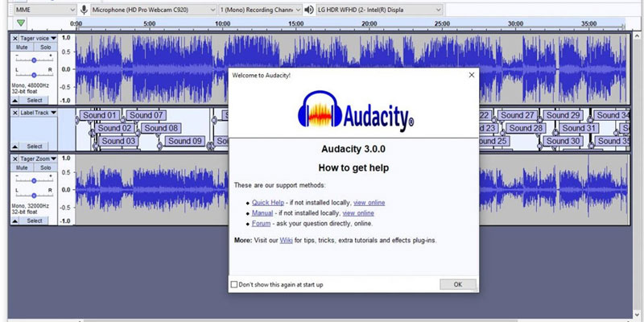644x322 pixels.
Task: Select the Sound 07 label
Action: pos(147,115)
